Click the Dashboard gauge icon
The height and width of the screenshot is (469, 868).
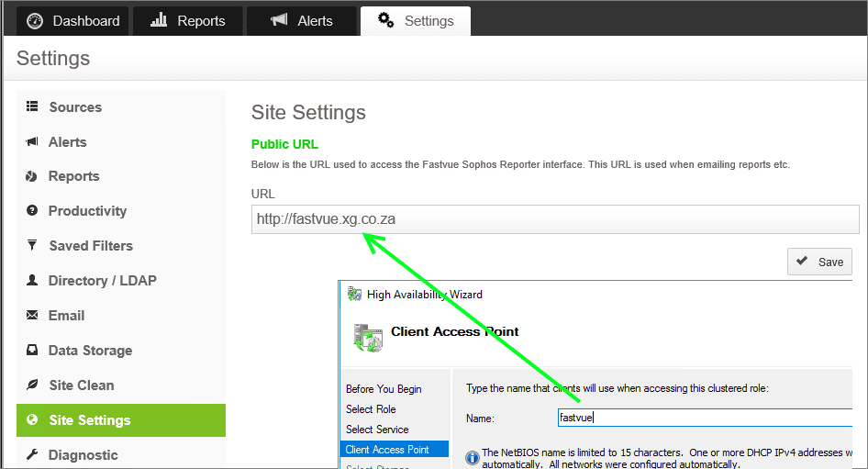click(35, 21)
